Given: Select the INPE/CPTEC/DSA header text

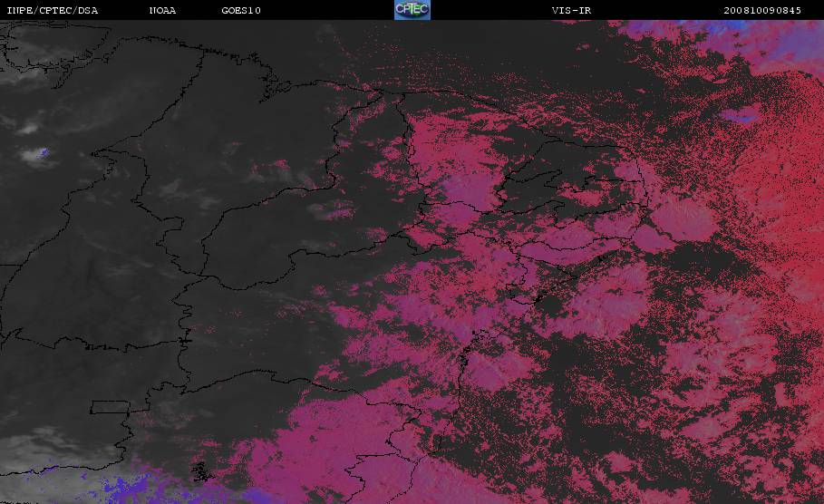Looking at the screenshot, I should point(52,11).
